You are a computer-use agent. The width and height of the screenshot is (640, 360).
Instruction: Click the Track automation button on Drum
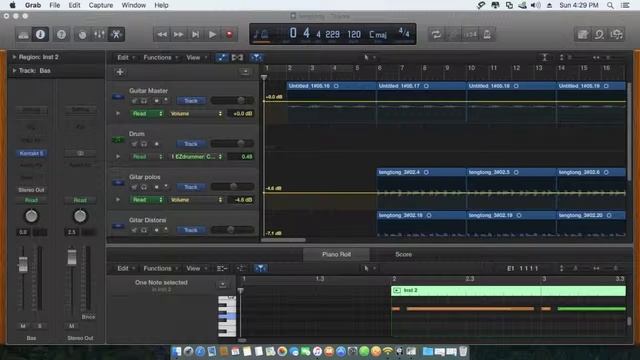click(x=191, y=144)
